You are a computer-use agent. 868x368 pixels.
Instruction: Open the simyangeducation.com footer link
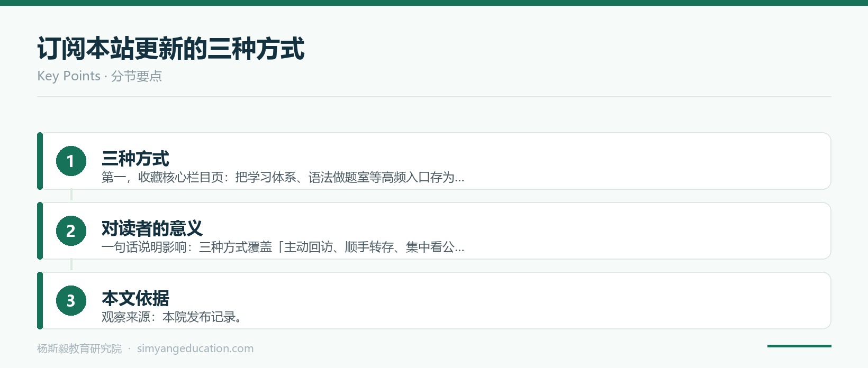(x=195, y=348)
